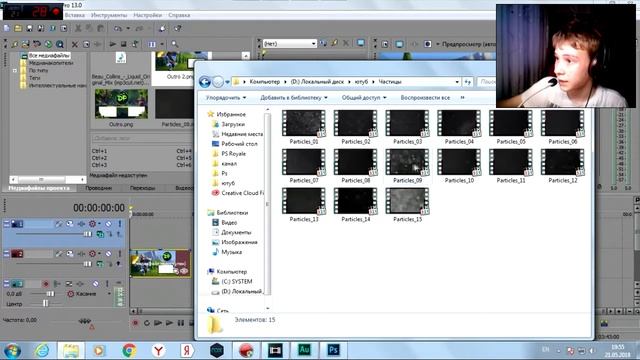
Task: Select Все медиафайлы tree item
Action: tap(49, 56)
